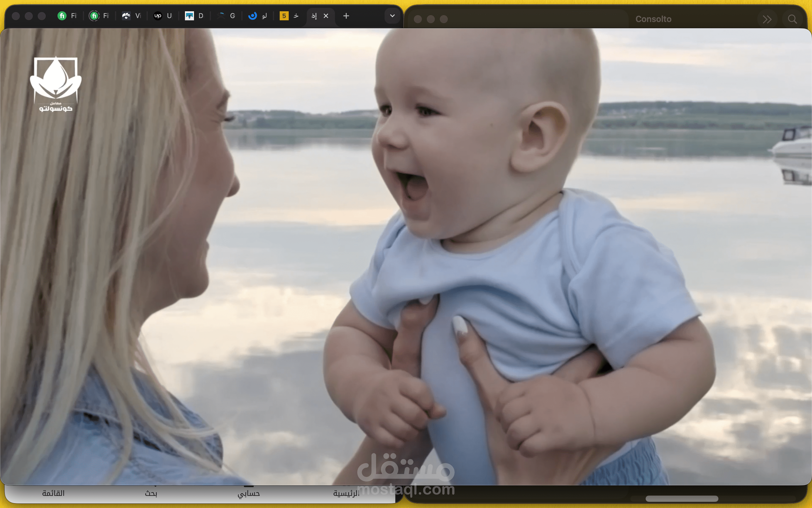Click the baby video image
The height and width of the screenshot is (508, 812).
[406, 257]
